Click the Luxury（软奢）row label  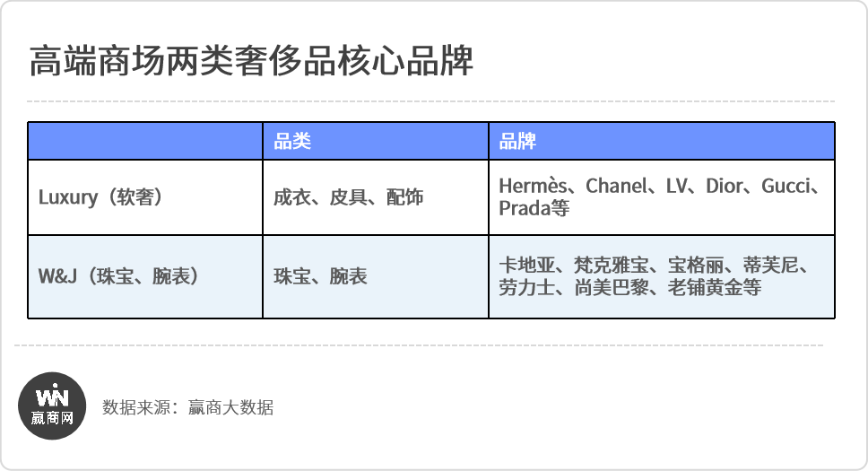tap(100, 197)
